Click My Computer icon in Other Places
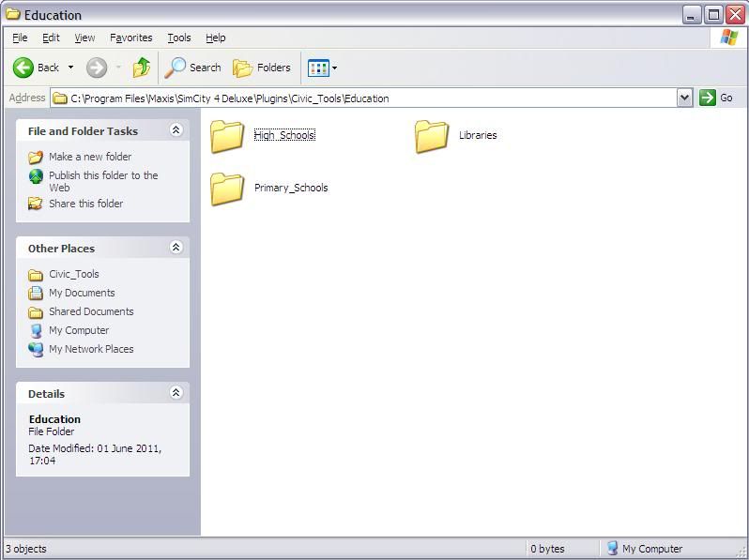749x560 pixels. pos(36,330)
